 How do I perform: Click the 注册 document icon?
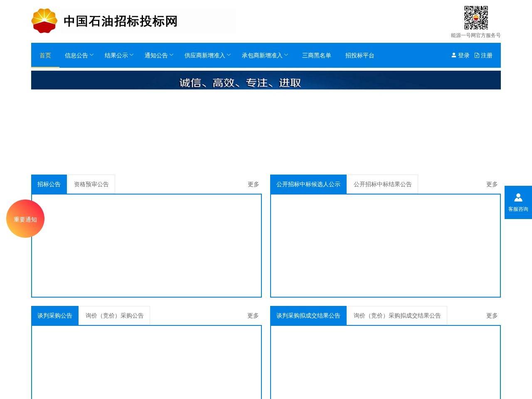[477, 55]
